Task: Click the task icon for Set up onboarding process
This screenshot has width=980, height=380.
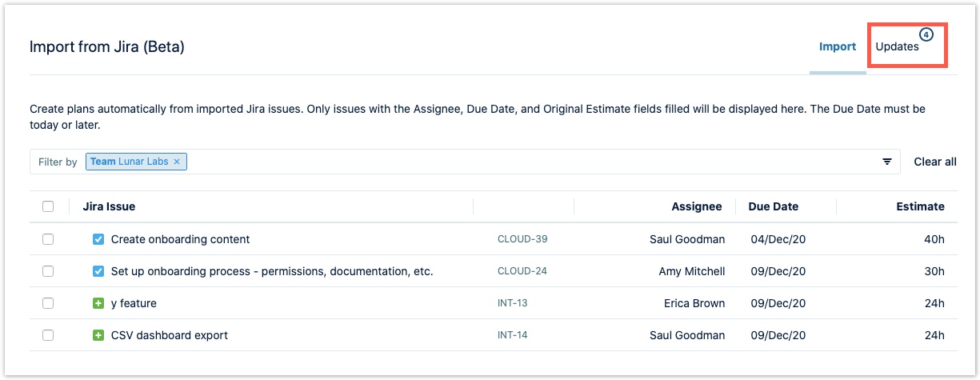Action: [x=98, y=271]
